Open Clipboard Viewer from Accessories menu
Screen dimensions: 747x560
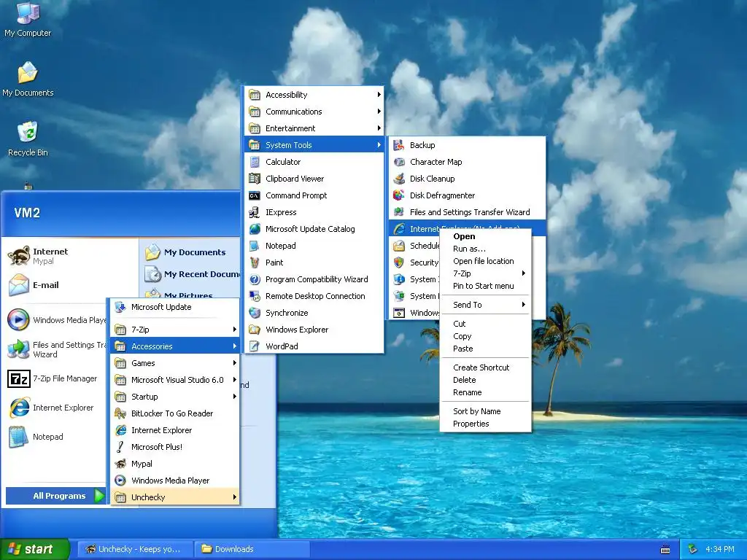pyautogui.click(x=314, y=179)
